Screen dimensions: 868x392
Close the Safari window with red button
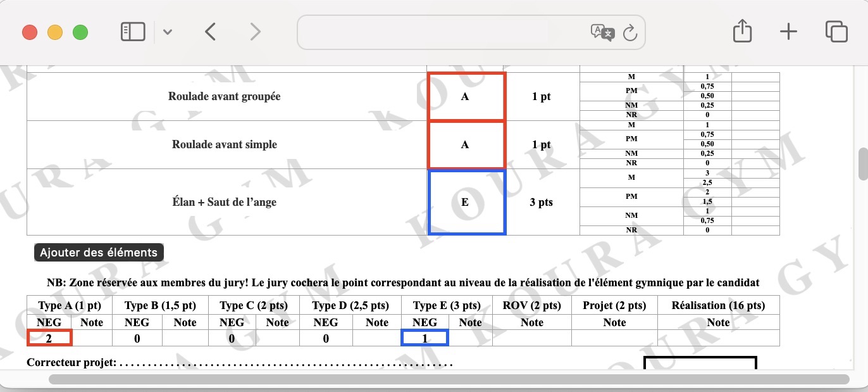coord(30,32)
